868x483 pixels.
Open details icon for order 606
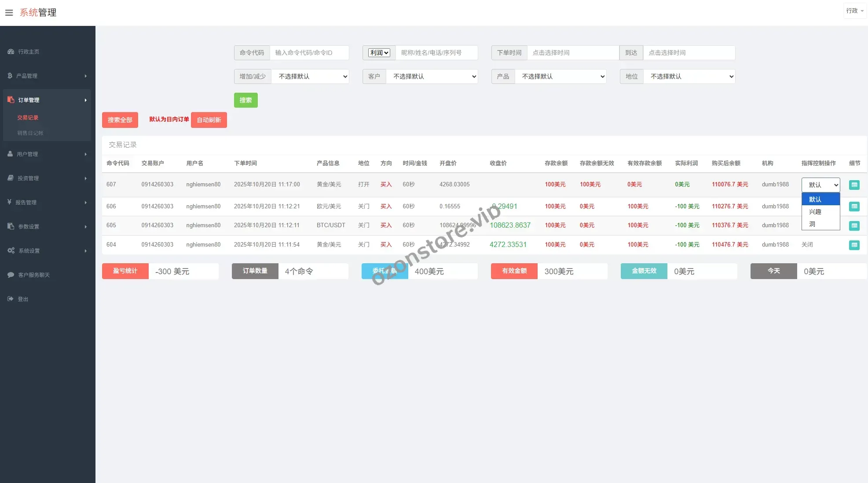click(x=854, y=207)
